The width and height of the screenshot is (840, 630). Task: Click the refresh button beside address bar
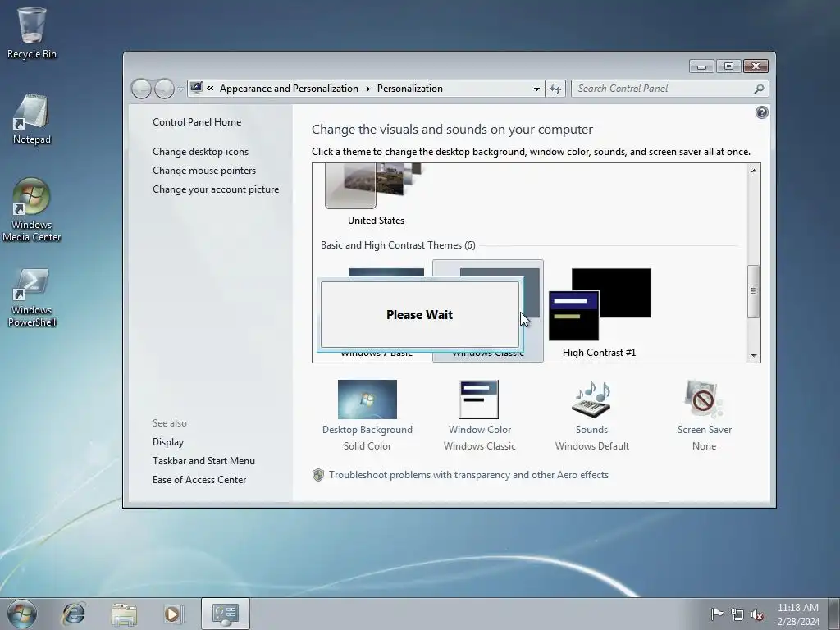555,89
